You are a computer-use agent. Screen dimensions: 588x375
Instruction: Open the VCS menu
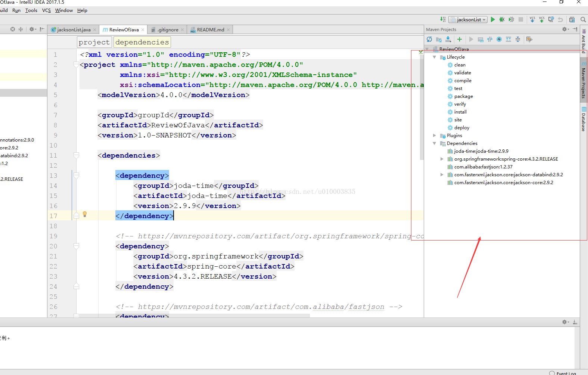[x=46, y=10]
